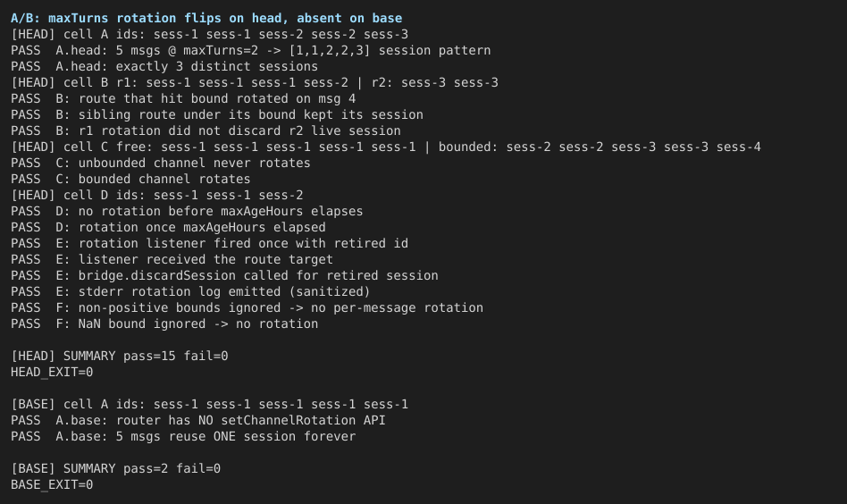Click the HEAD cell C free/bounded line
The width and height of the screenshot is (847, 504).
coord(386,147)
